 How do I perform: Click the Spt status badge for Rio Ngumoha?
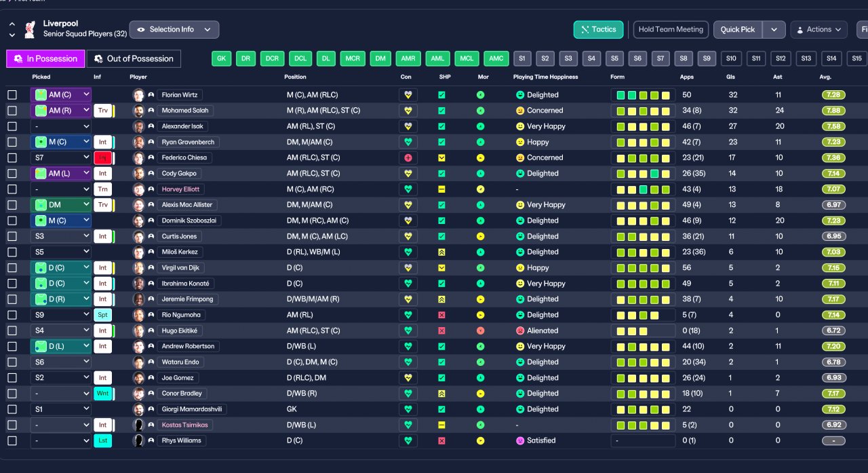(x=102, y=315)
